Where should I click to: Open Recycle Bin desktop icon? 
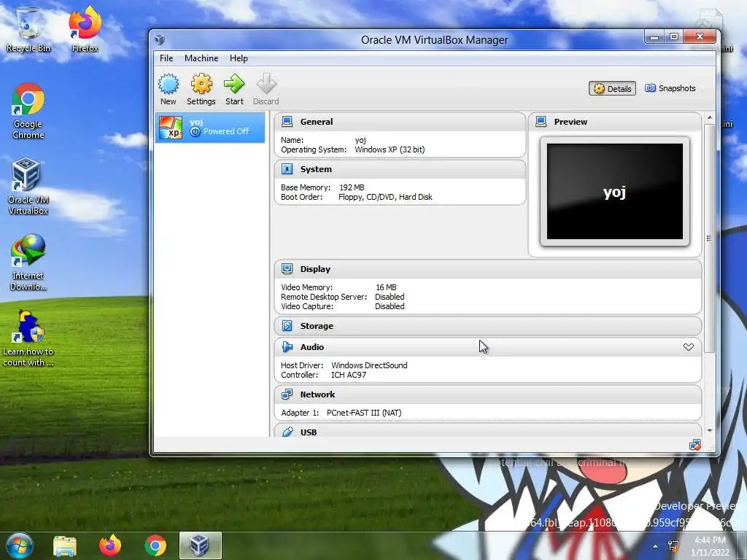28,29
